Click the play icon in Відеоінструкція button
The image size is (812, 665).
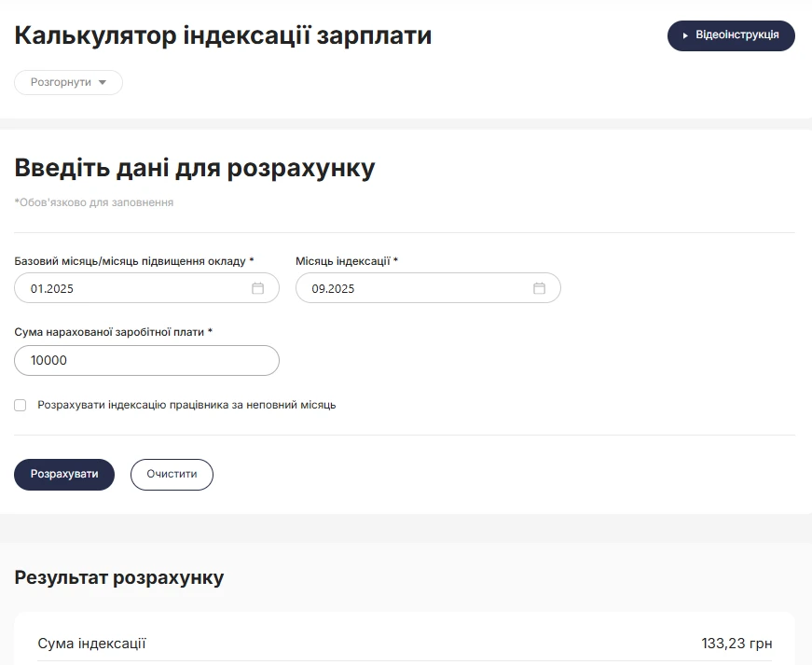pos(686,35)
